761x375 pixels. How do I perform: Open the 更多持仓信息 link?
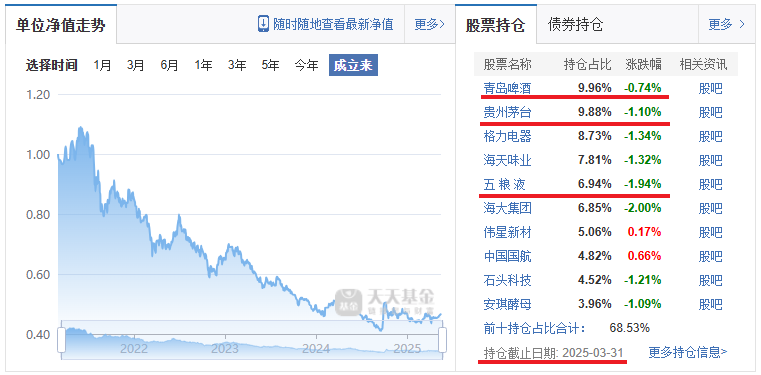(688, 352)
